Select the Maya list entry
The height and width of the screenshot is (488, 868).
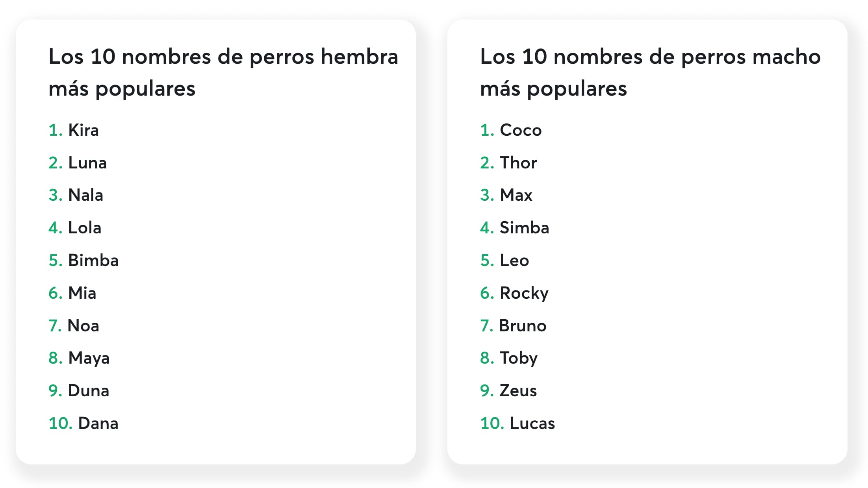click(89, 358)
